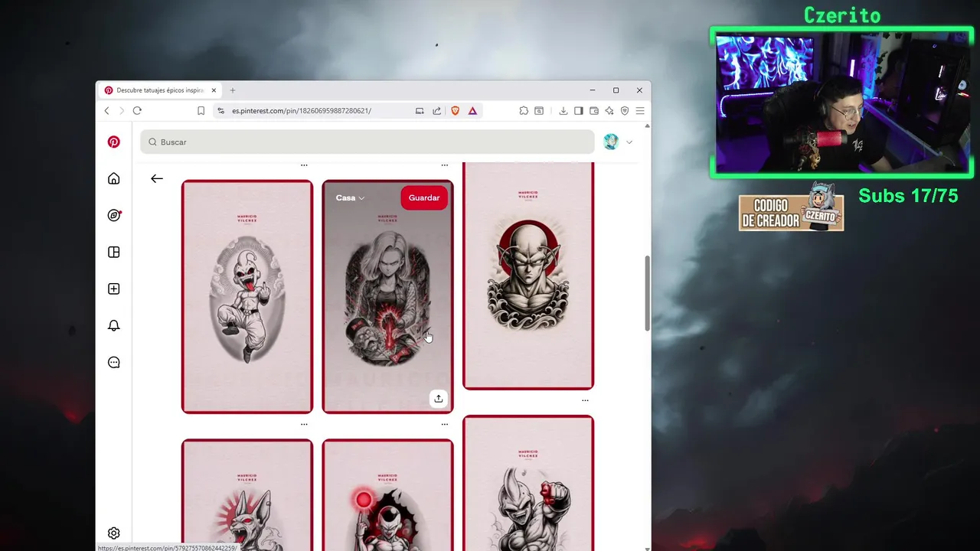Open the Explore compass icon in sidebar

tap(113, 215)
